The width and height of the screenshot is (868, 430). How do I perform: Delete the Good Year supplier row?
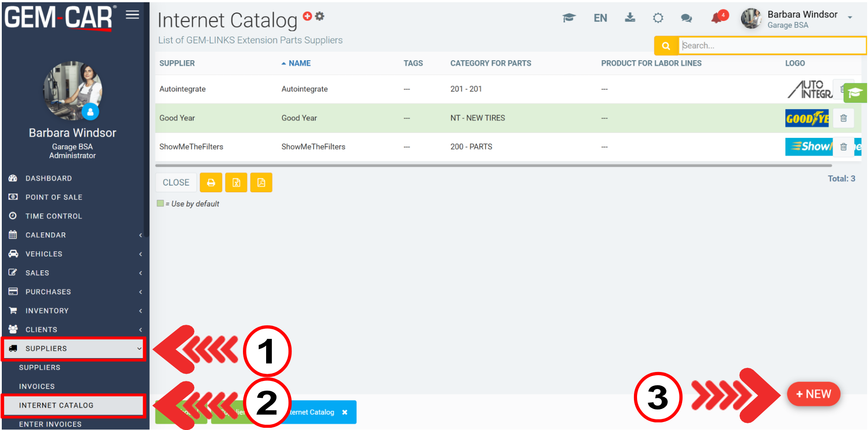pyautogui.click(x=843, y=118)
